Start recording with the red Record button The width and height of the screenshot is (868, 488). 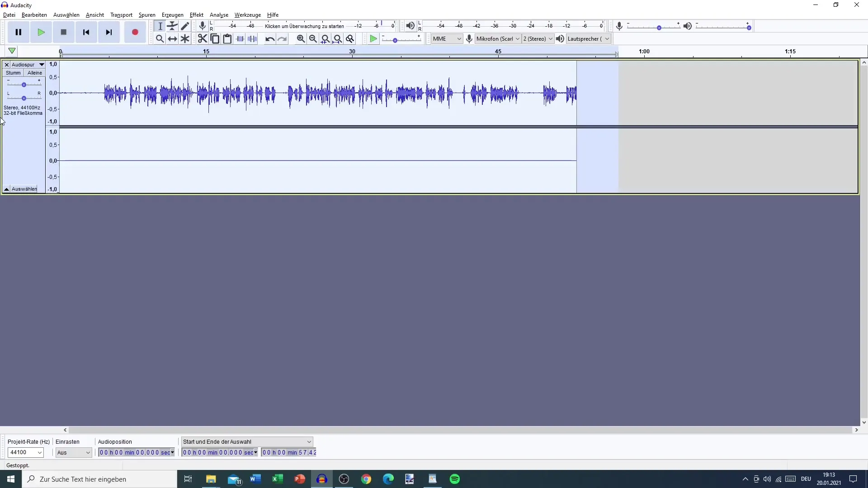click(x=135, y=32)
